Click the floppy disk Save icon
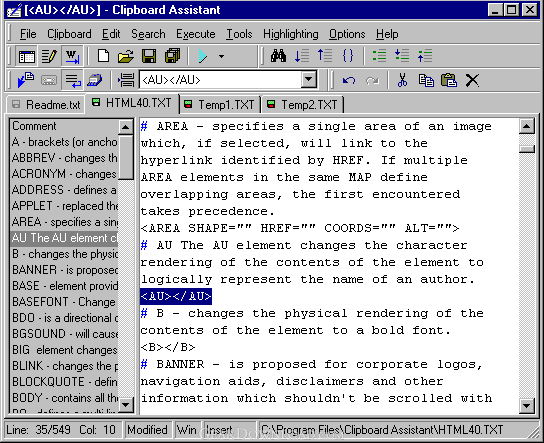Screen dimensions: 544x443 click(149, 56)
